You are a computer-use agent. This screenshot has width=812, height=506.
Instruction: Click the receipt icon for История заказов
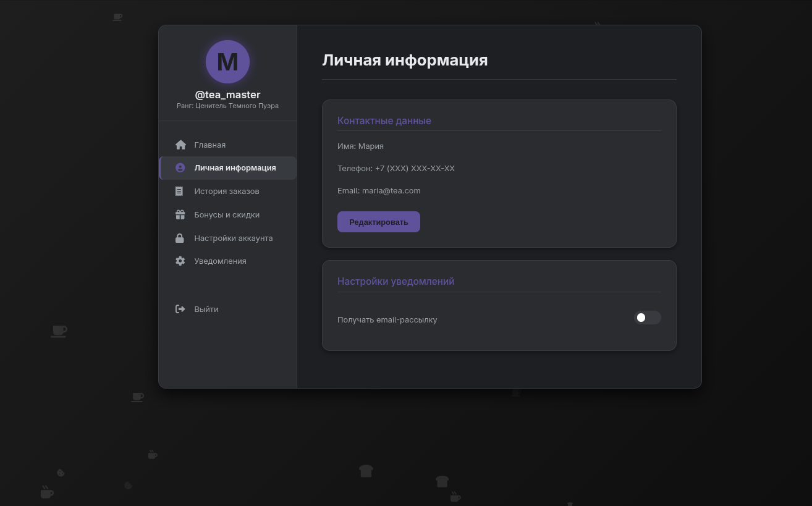point(179,192)
